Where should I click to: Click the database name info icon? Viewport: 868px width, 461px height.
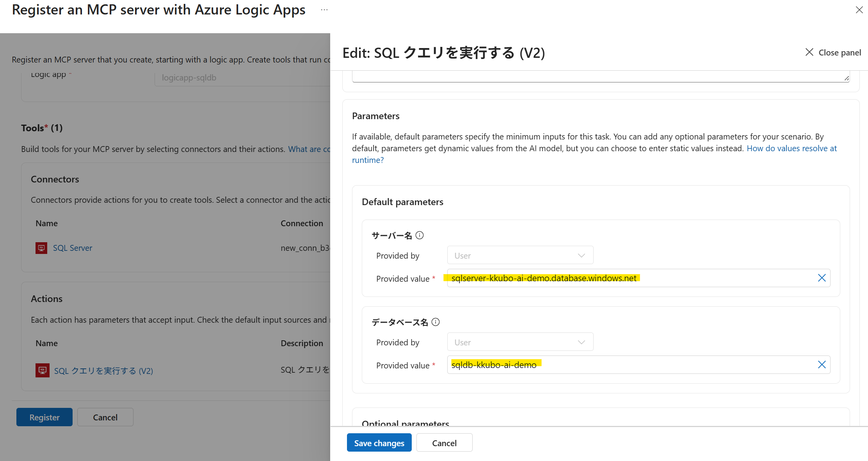point(436,322)
